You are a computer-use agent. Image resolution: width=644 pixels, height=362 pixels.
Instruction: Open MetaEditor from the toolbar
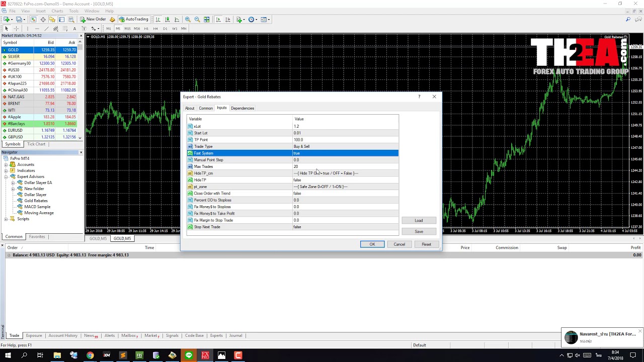click(113, 20)
